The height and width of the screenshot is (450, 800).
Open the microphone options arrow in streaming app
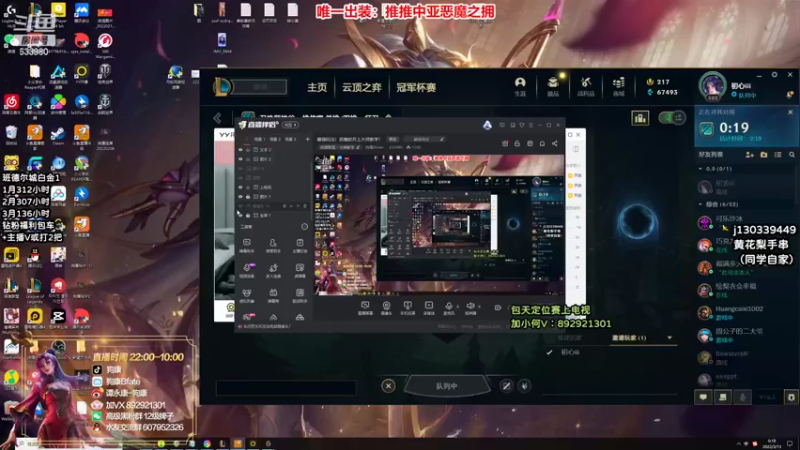[x=457, y=306]
